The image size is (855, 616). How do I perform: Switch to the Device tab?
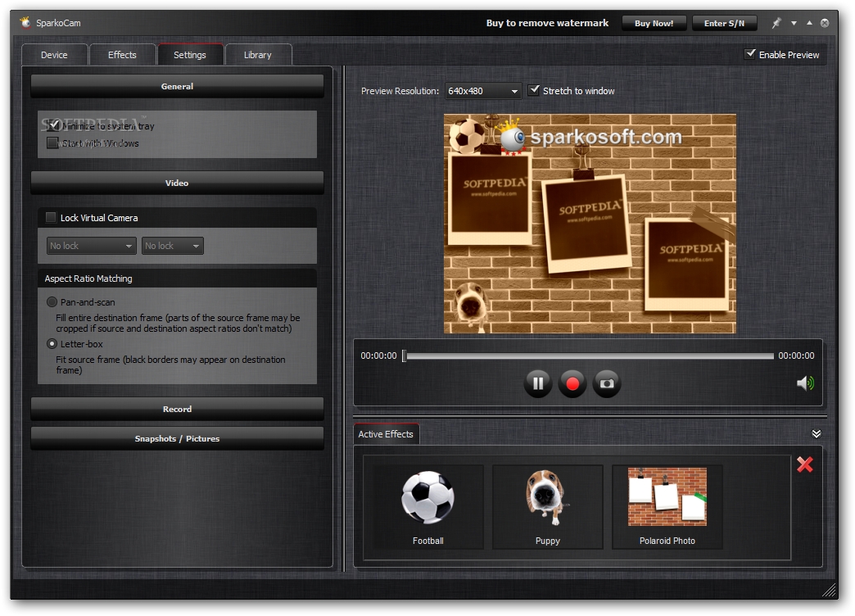[x=54, y=55]
